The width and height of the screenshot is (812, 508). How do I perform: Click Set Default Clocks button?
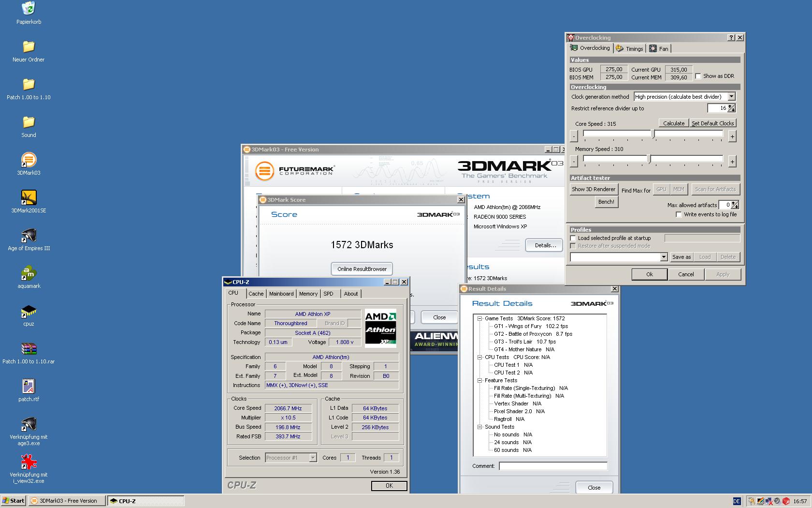click(712, 123)
